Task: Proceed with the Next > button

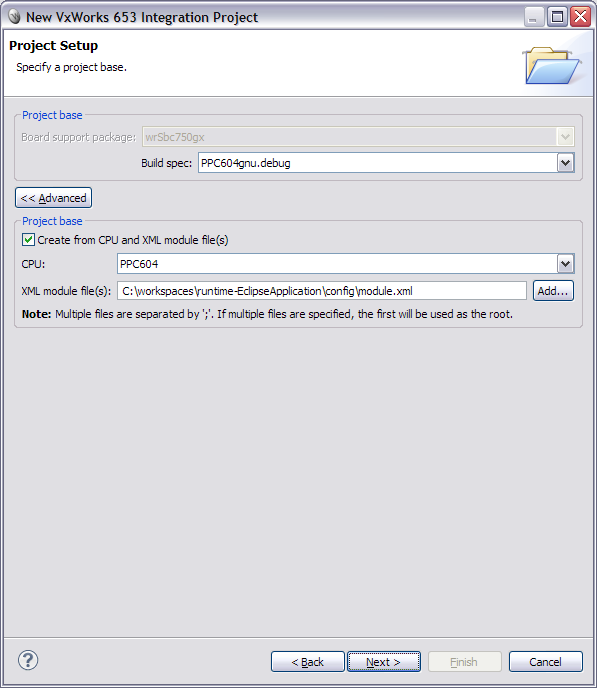Action: (x=384, y=662)
